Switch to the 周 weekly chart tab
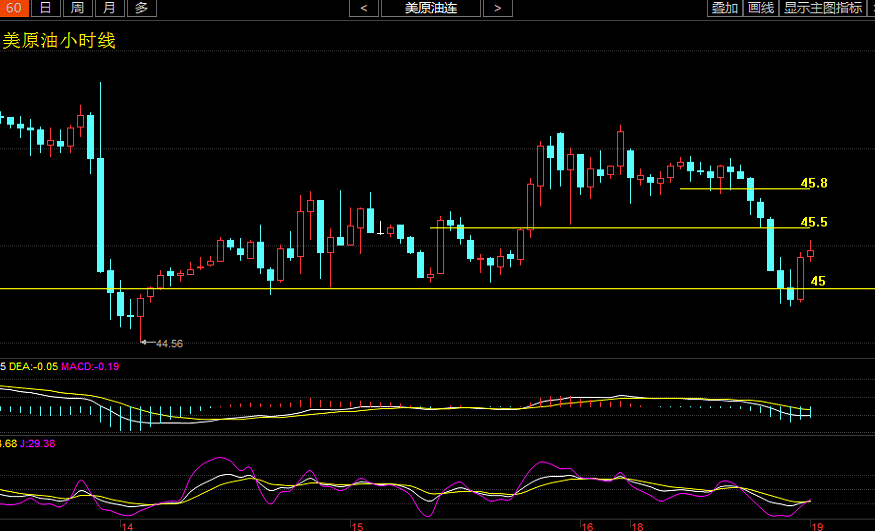 [x=77, y=8]
